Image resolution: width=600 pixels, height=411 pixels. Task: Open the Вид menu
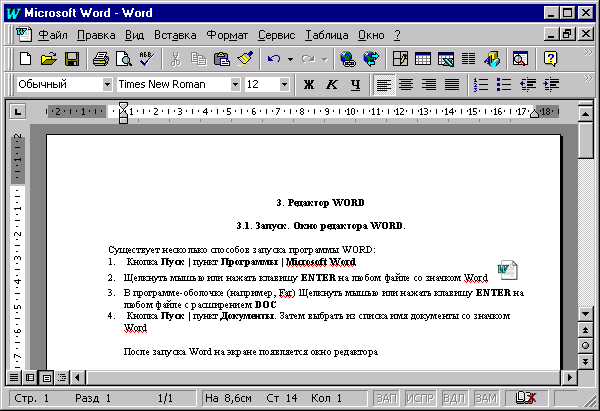click(x=134, y=35)
